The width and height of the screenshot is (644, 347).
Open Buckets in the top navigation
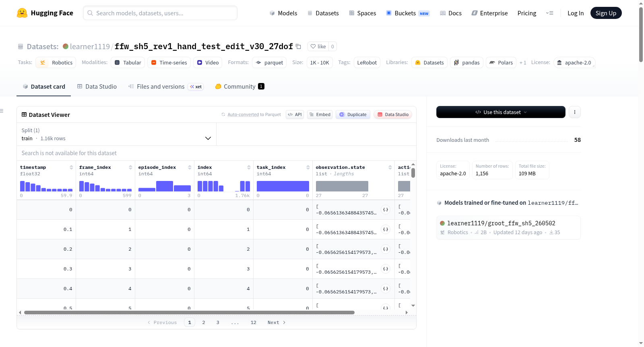408,13
